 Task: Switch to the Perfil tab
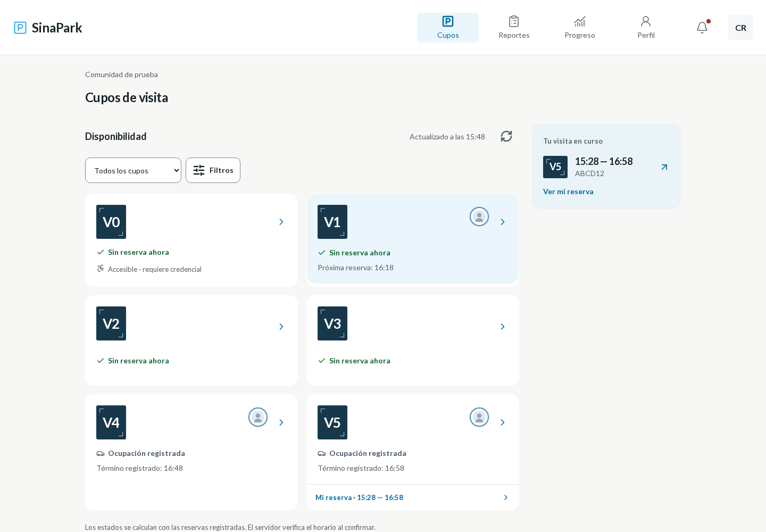tap(646, 28)
